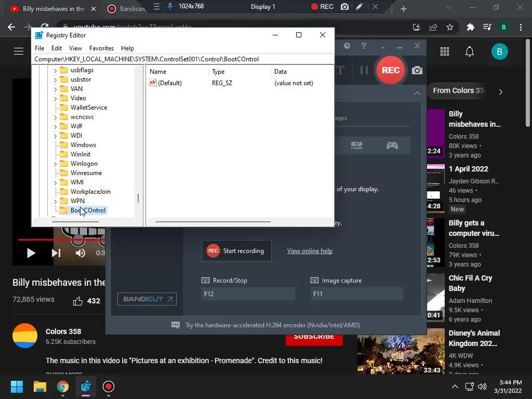Screen dimensions: 532x399
Task: Open YouTube account avatar B
Action: (x=499, y=51)
